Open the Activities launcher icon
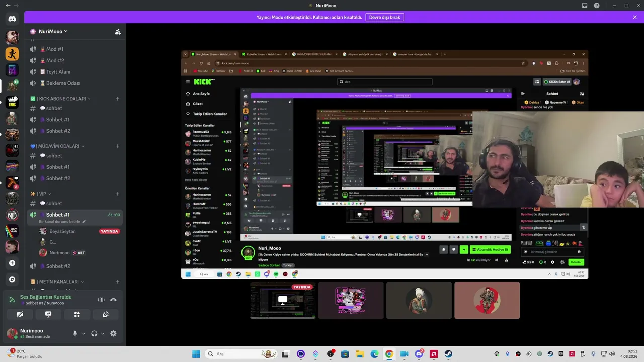Viewport: 644px width, 362px height. click(x=77, y=314)
